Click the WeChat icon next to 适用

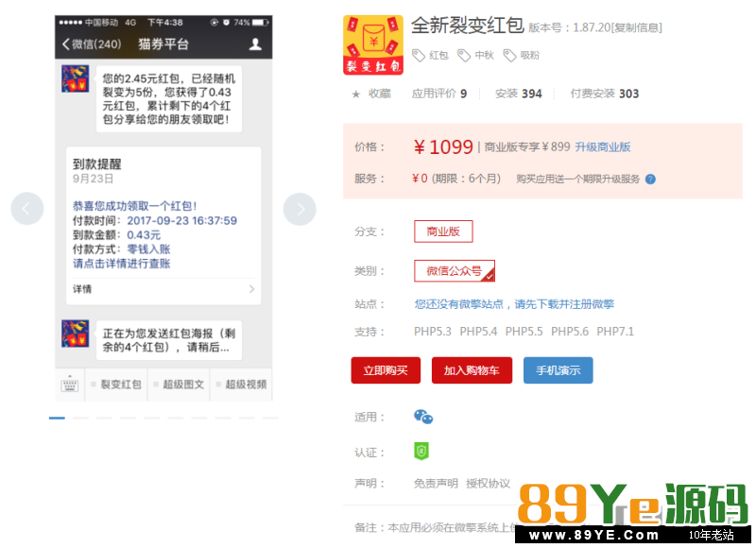[423, 417]
